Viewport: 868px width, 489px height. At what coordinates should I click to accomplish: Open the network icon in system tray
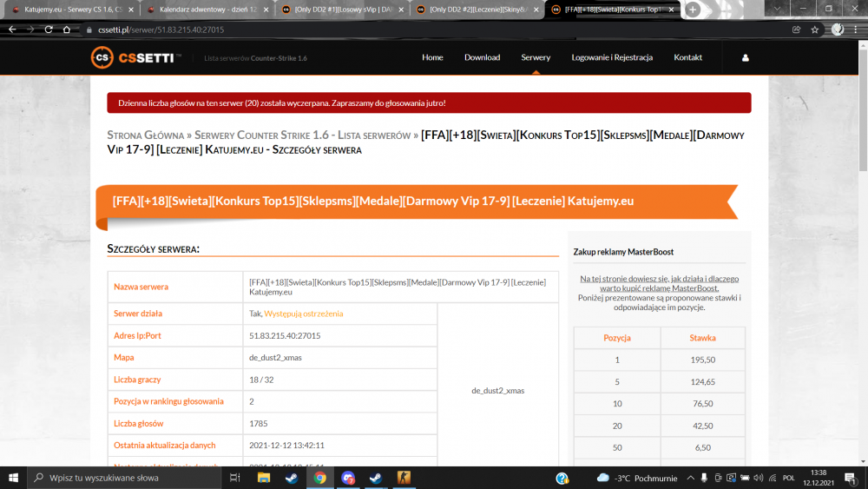[x=773, y=478]
